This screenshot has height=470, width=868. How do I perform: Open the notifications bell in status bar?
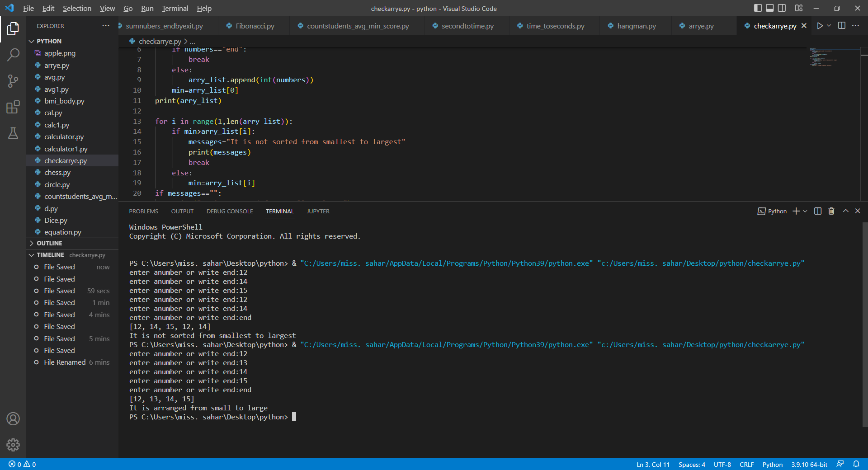(x=856, y=464)
